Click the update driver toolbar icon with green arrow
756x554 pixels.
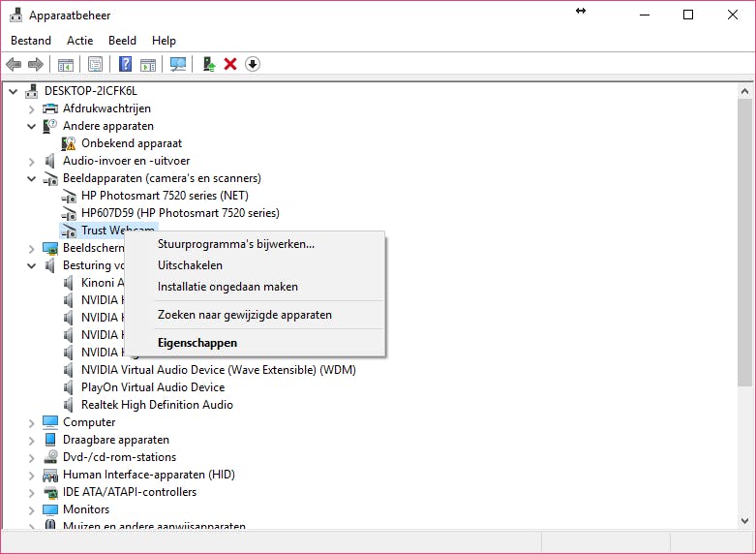tap(208, 64)
